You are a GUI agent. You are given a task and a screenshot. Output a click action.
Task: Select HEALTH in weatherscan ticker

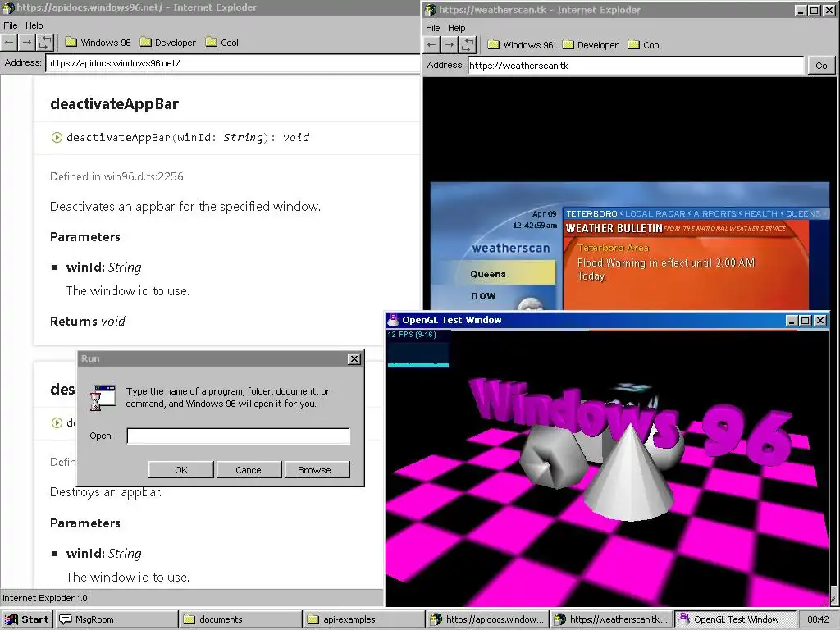point(760,214)
